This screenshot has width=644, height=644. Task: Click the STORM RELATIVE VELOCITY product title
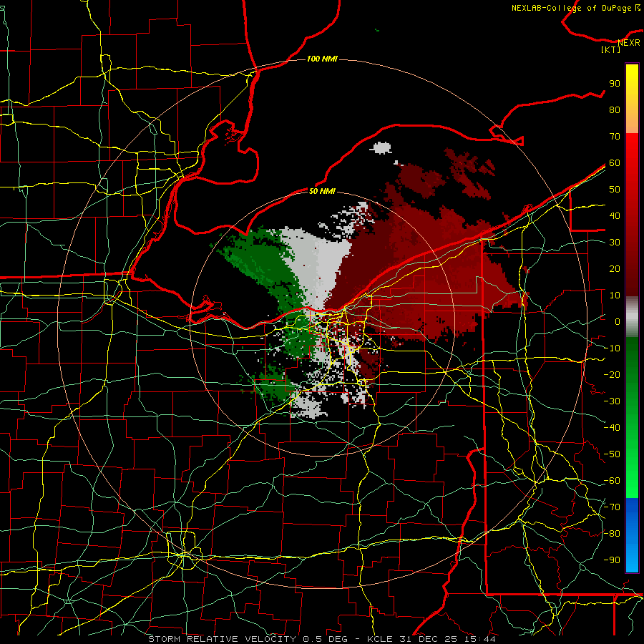[222, 639]
